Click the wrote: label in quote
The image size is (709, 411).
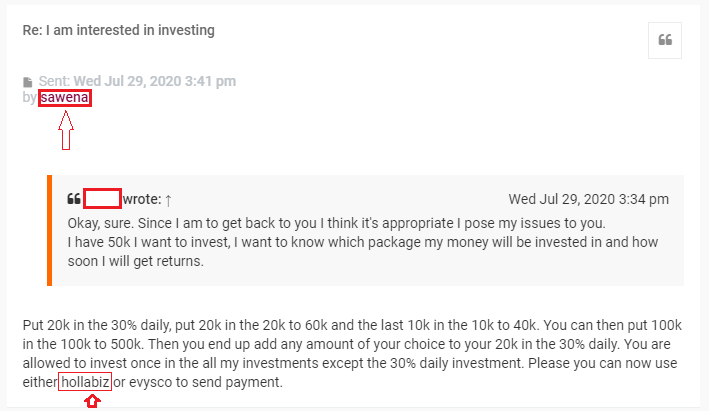coord(142,199)
